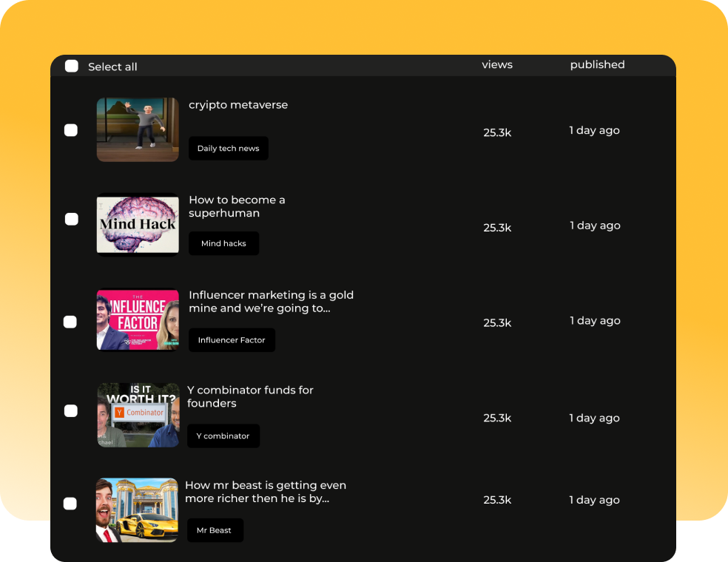This screenshot has height=562, width=728.
Task: Check the Select all checkbox
Action: 72,67
